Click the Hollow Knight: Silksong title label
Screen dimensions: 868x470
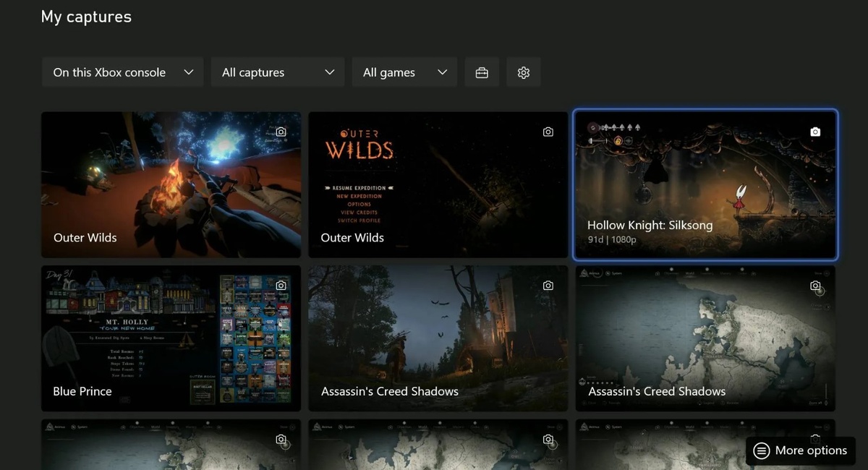click(x=650, y=225)
